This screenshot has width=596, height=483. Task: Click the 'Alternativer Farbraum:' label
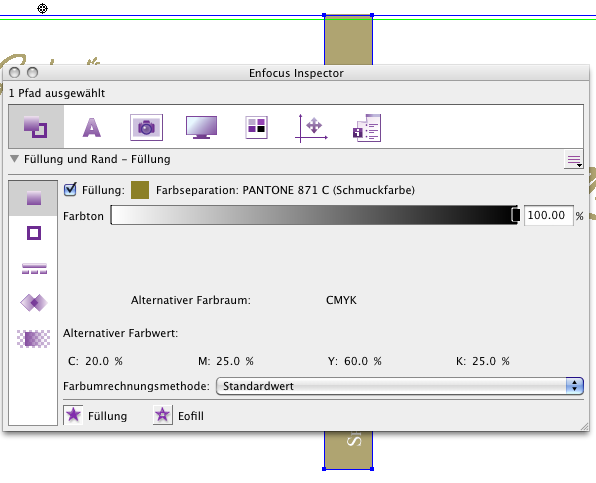[x=191, y=300]
